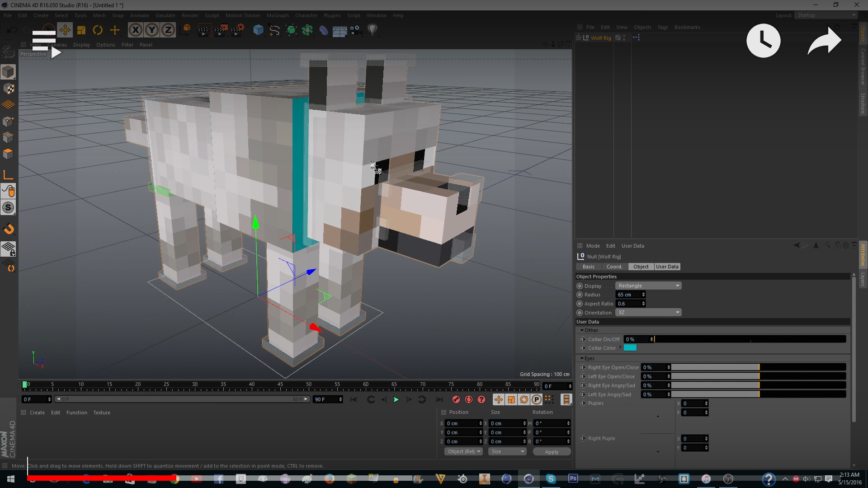Select the Rotate tool in top toolbar

pyautogui.click(x=98, y=30)
